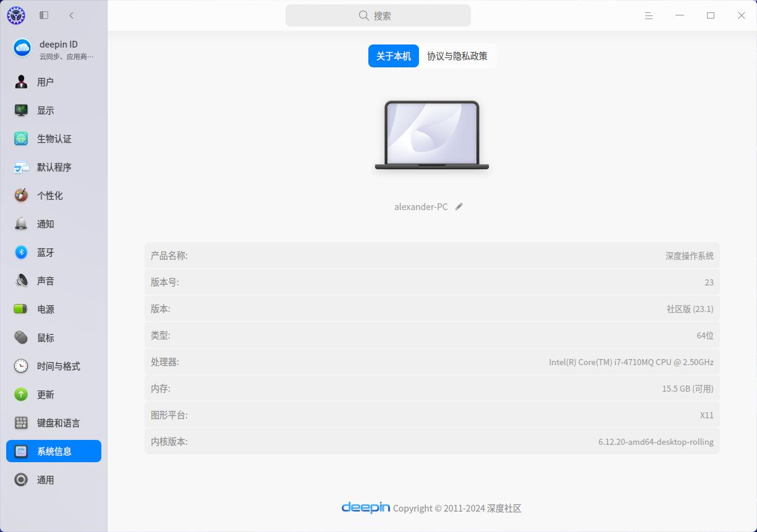Screen dimensions: 757x532
Task: Click the 内核版本 label
Action: point(169,441)
